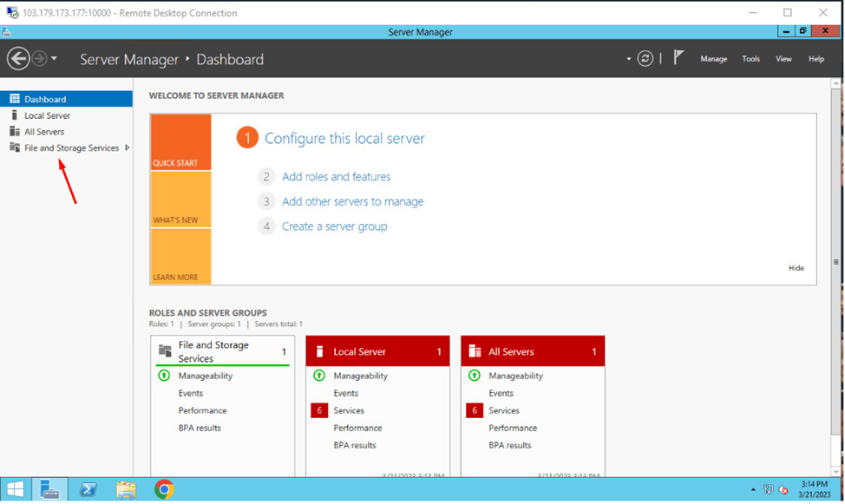Open Performance in File and Storage Services tile
The height and width of the screenshot is (504, 845).
[203, 410]
